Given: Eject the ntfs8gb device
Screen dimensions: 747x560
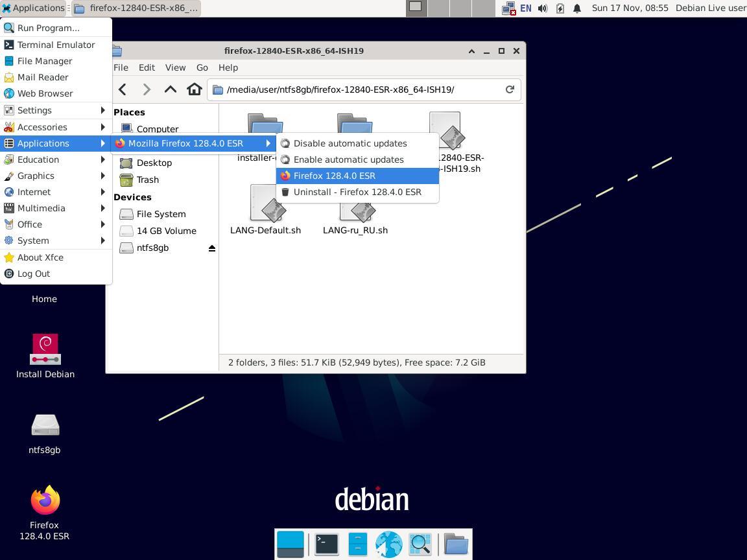Looking at the screenshot, I should 212,248.
